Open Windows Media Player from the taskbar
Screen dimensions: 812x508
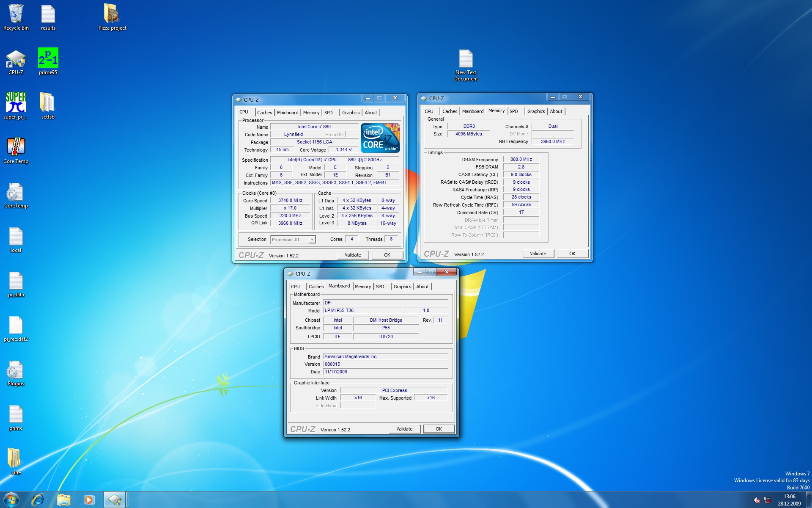coord(89,500)
